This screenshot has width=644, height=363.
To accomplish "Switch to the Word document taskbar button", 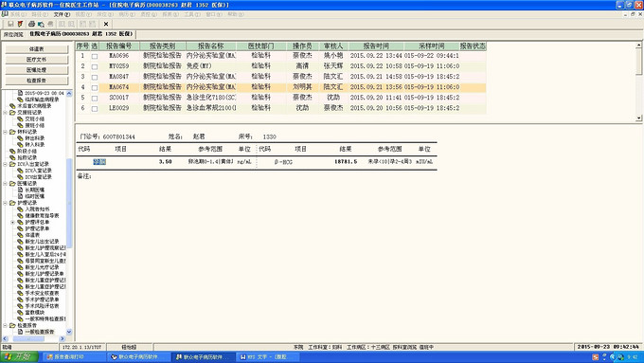I will (x=267, y=356).
